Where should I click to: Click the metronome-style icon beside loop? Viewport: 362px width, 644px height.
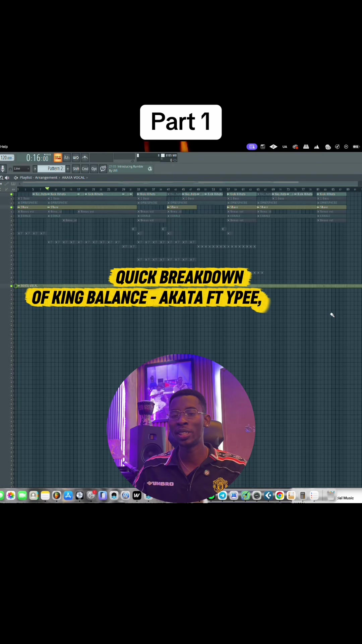(x=85, y=158)
